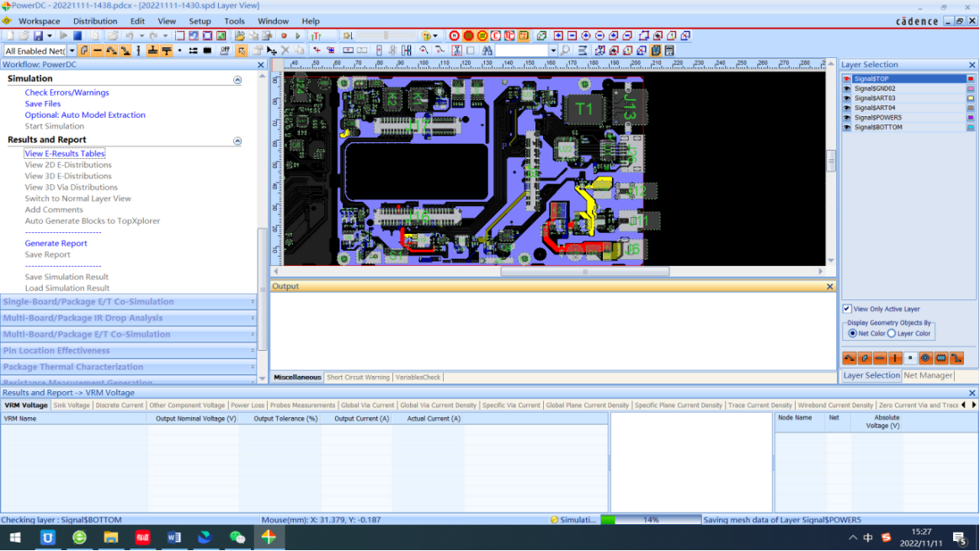Select Layer Color radio button

click(892, 334)
